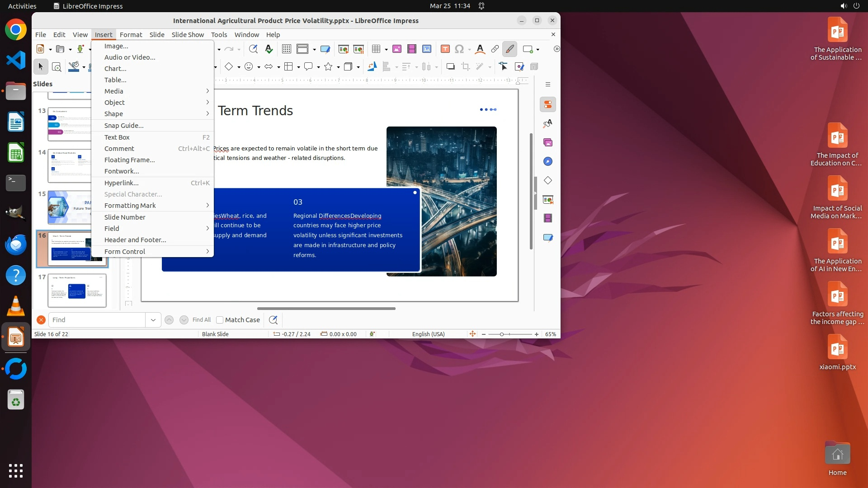Click the Display Grid toolbar icon

click(x=286, y=49)
